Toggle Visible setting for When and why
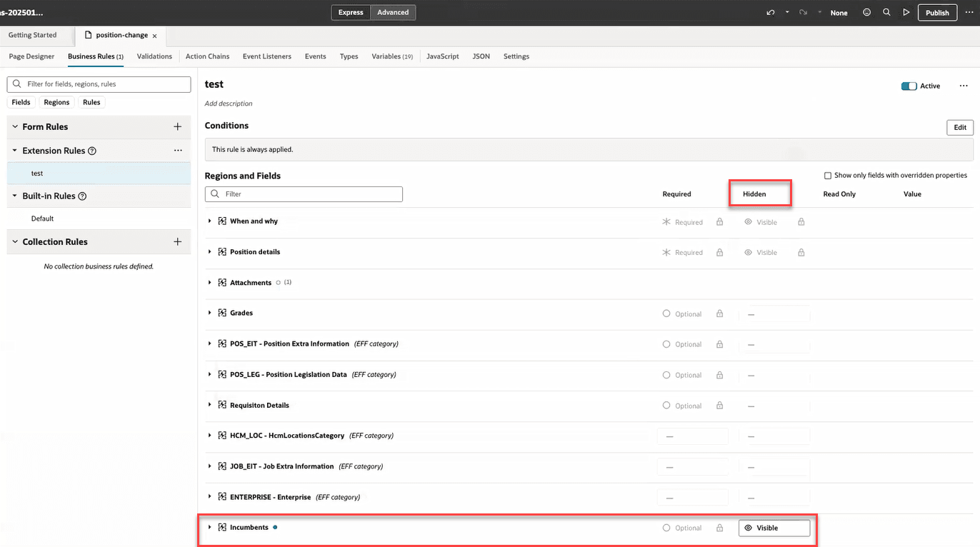Screen dimensions: 980x547 point(761,222)
